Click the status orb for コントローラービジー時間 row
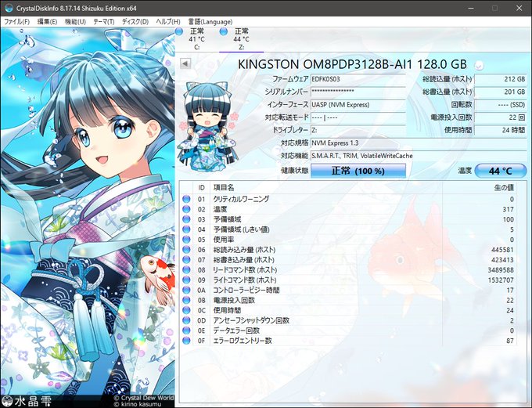This screenshot has height=408, width=532. click(x=186, y=290)
